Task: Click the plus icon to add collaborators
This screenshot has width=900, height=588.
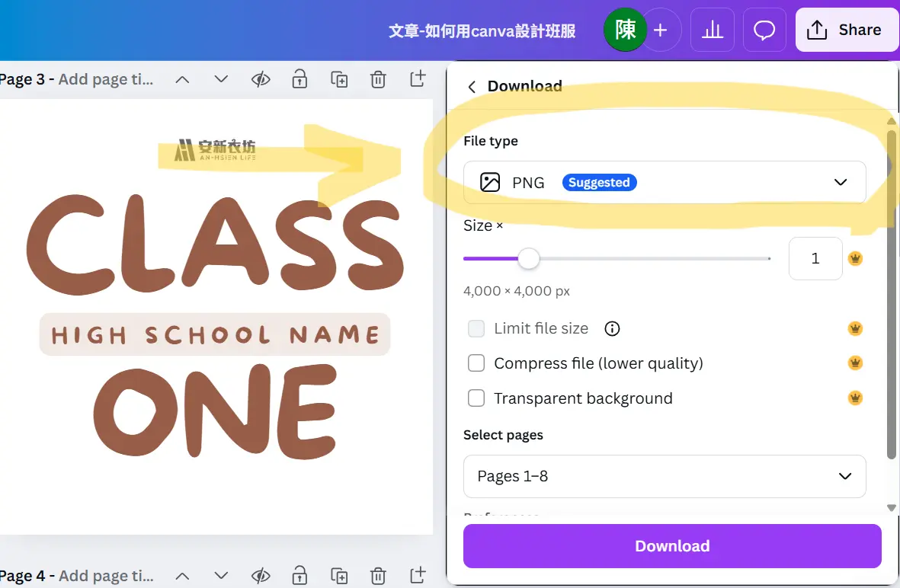Action: coord(661,30)
